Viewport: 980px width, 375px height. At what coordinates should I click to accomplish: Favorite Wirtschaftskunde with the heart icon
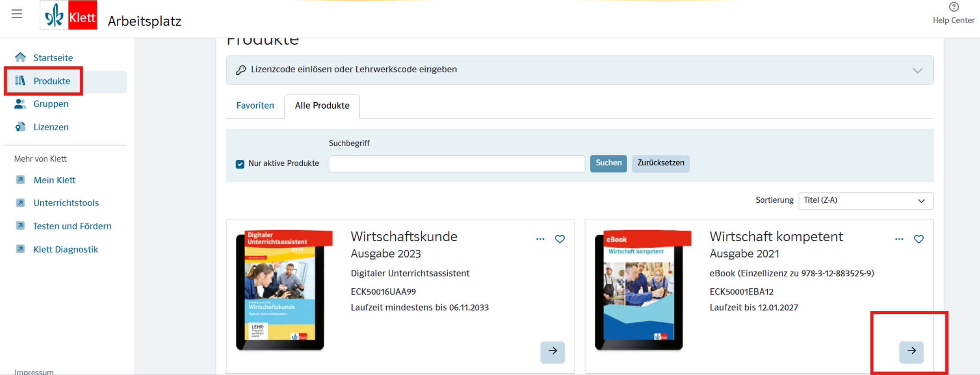pyautogui.click(x=560, y=239)
